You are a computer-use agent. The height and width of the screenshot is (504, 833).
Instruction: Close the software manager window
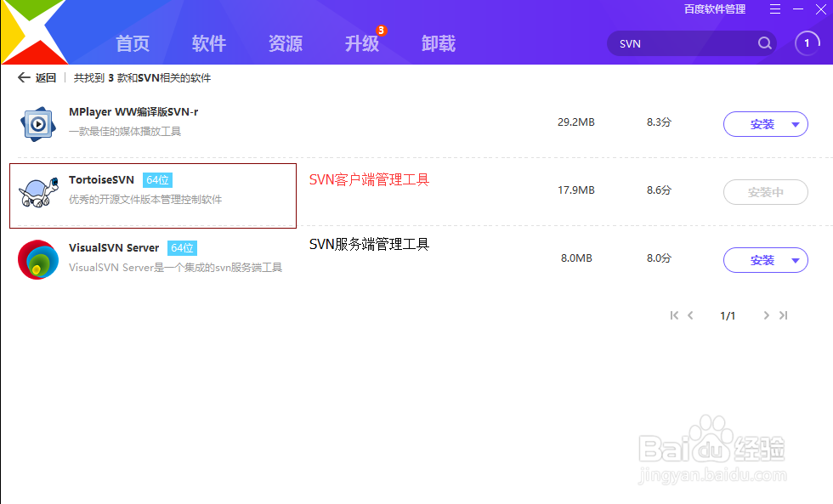821,9
